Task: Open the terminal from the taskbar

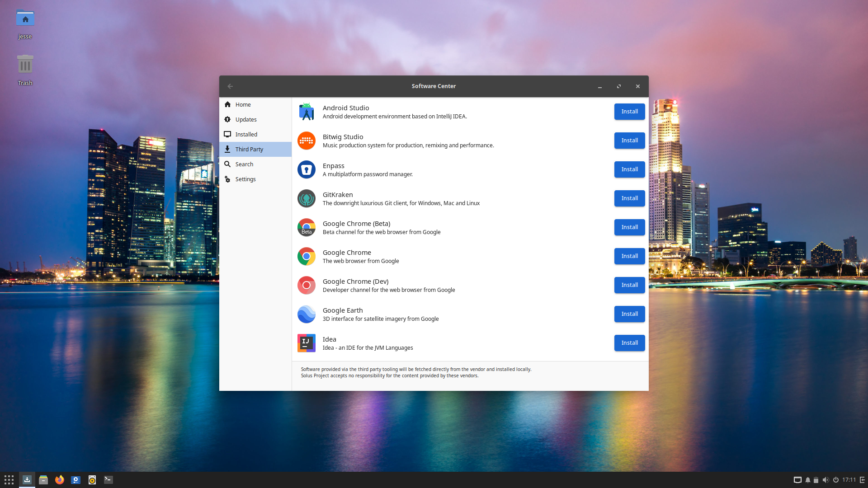Action: [x=108, y=480]
